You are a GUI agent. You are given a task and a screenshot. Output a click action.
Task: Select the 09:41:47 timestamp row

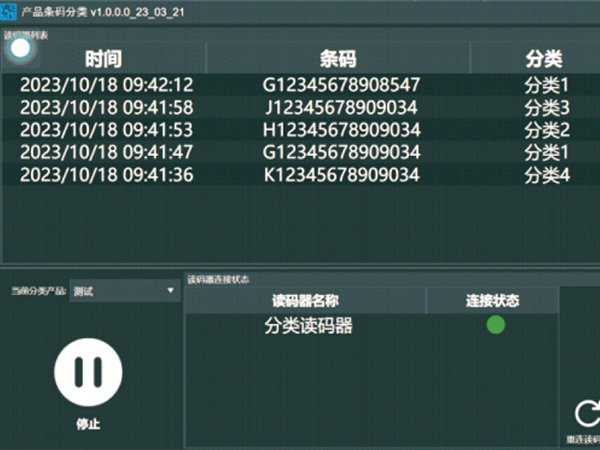point(106,152)
